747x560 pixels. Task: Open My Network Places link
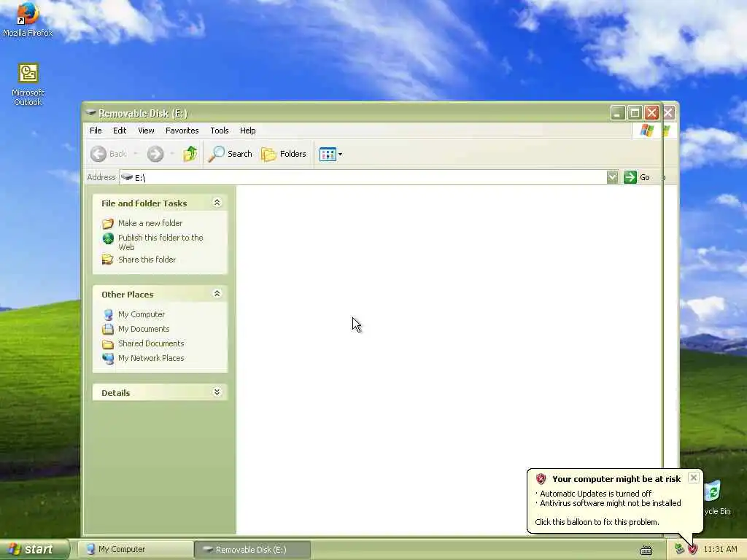(x=151, y=358)
